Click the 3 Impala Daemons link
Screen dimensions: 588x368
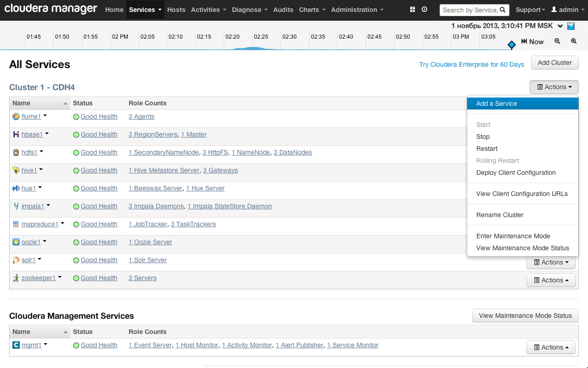[156, 206]
